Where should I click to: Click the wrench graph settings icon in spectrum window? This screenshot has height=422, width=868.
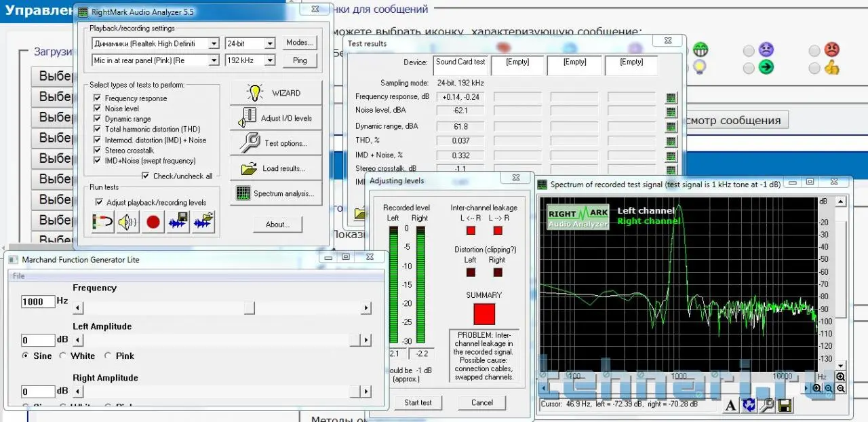(767, 406)
